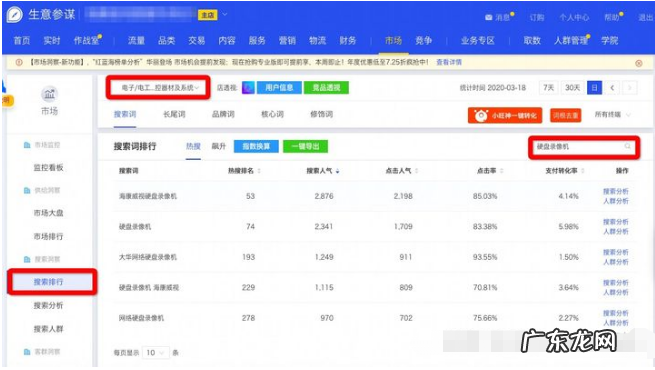Click the 搜索洞察 folder icon
Screen dimensions: 655x370
coord(27,259)
